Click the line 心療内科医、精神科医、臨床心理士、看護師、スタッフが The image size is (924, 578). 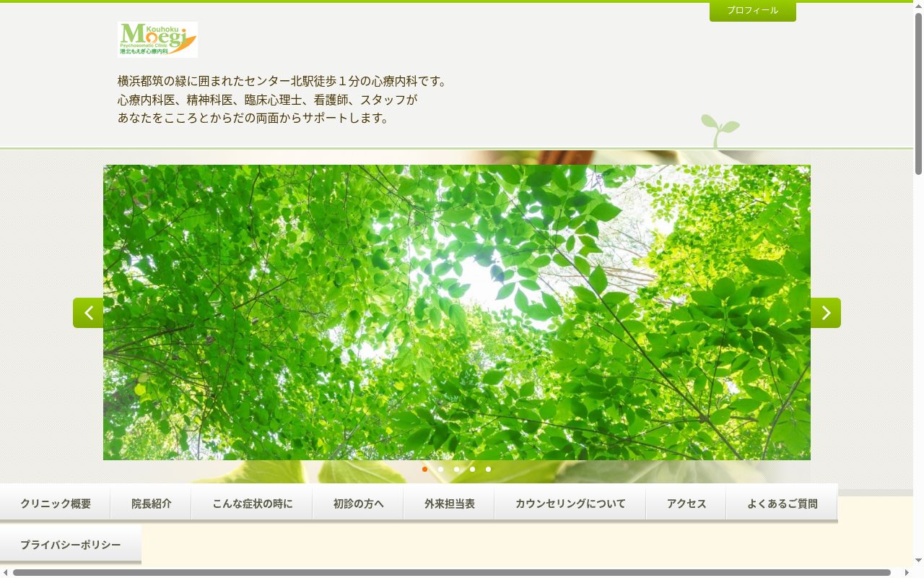click(268, 100)
